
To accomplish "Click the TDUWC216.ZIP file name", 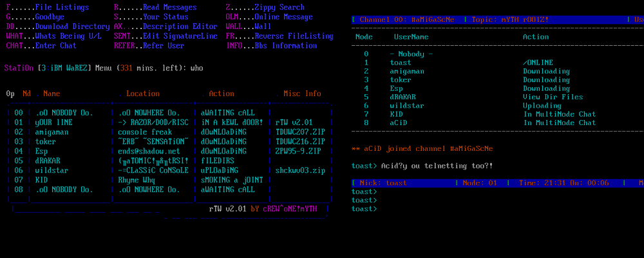I will 300,141.
